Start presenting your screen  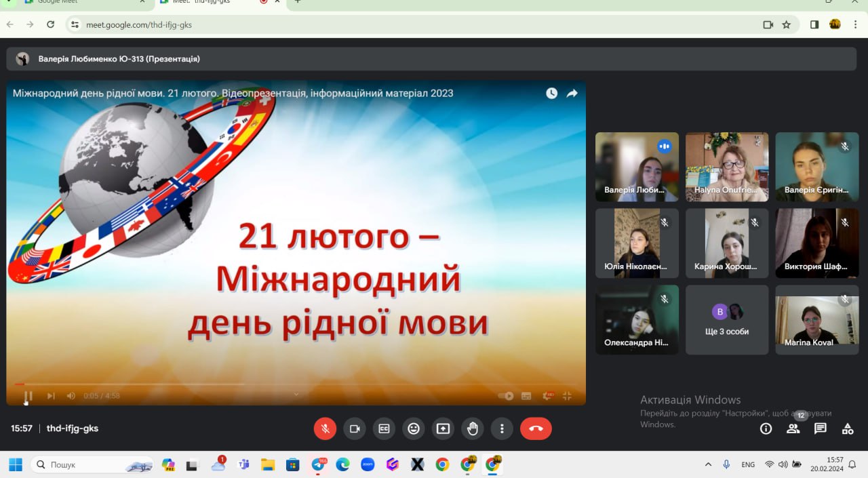[x=443, y=429]
